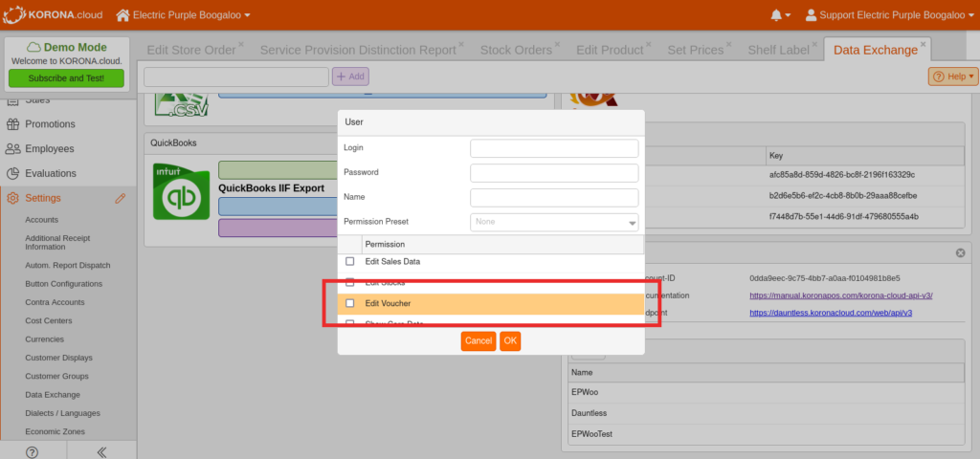Switch to the Edit Store Order tab
The width and height of the screenshot is (980, 459).
[x=191, y=50]
